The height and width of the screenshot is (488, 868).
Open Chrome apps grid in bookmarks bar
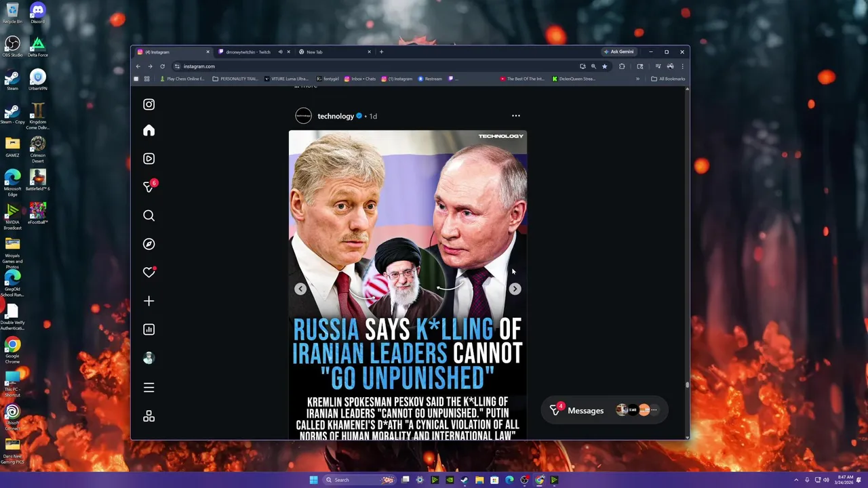(149, 79)
